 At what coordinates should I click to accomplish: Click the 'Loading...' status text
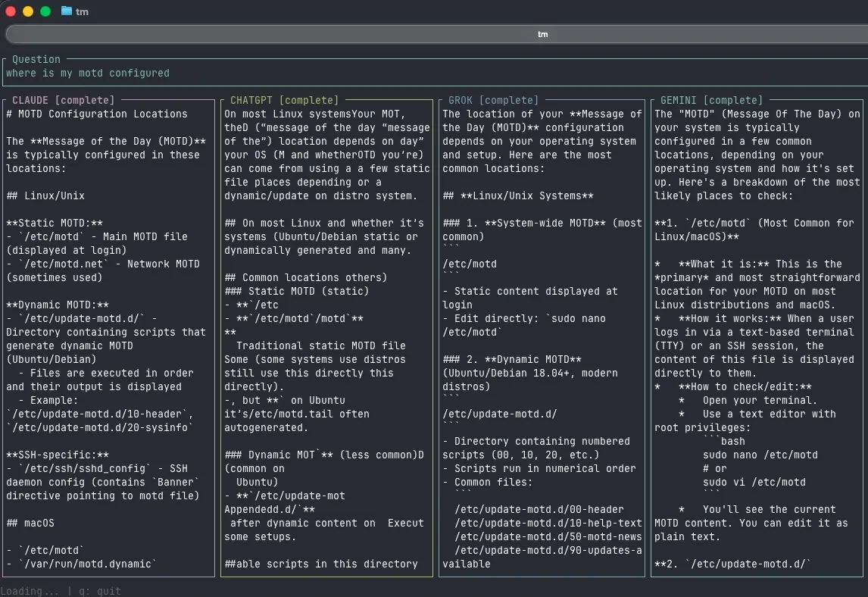tap(30, 592)
